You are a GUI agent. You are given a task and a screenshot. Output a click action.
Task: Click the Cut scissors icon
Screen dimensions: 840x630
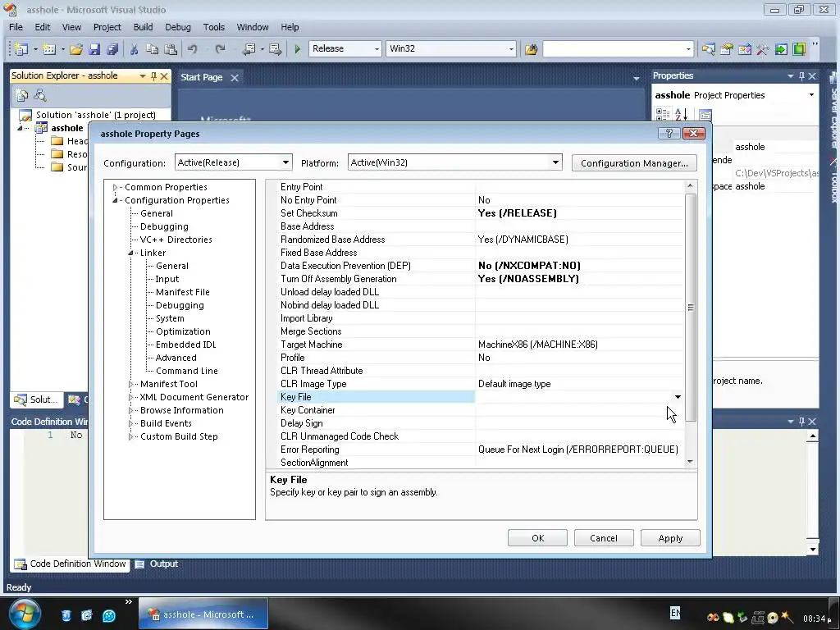click(x=134, y=49)
